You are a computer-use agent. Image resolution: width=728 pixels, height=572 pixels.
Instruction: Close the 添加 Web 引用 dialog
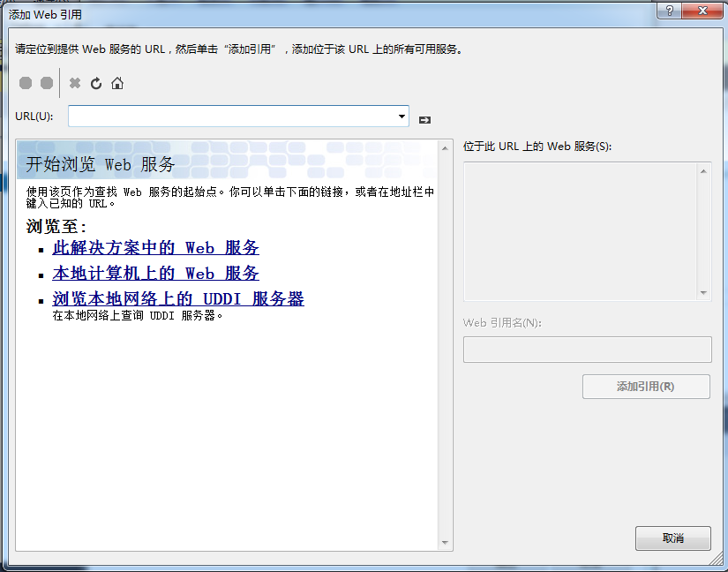[702, 11]
